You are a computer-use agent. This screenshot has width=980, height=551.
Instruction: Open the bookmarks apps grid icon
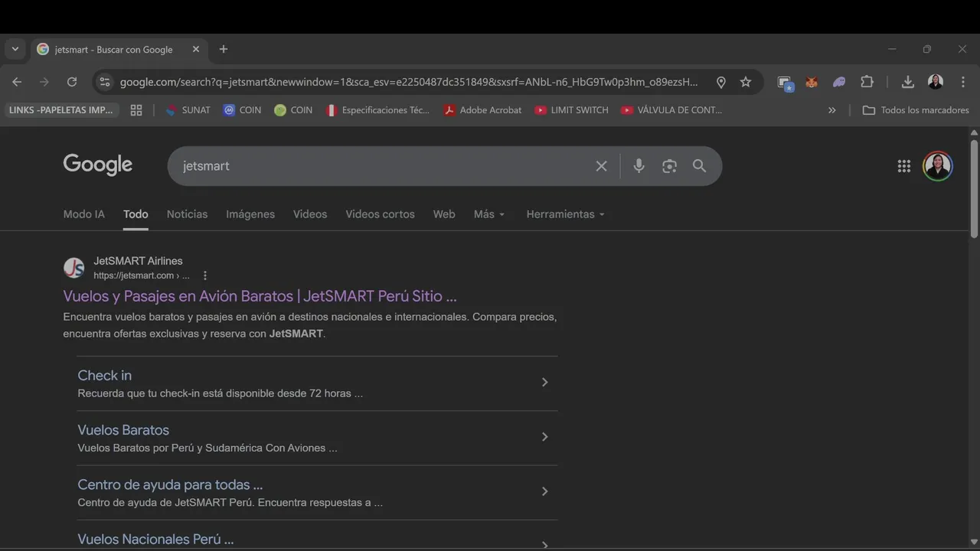coord(136,110)
